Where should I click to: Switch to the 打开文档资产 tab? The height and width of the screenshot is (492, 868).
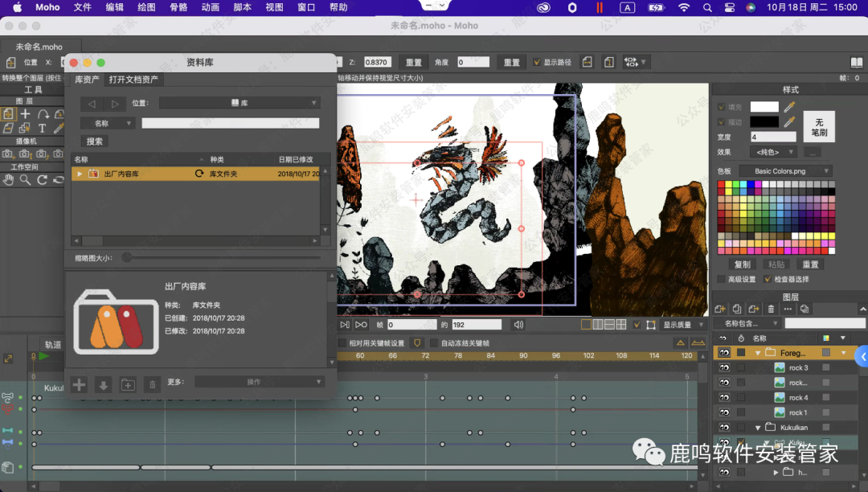(x=133, y=80)
